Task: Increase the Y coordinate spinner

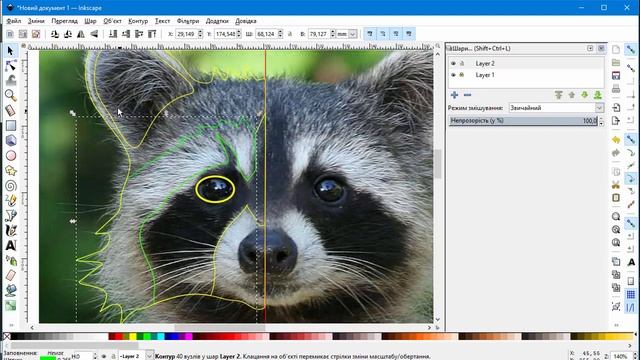Action: pyautogui.click(x=239, y=32)
